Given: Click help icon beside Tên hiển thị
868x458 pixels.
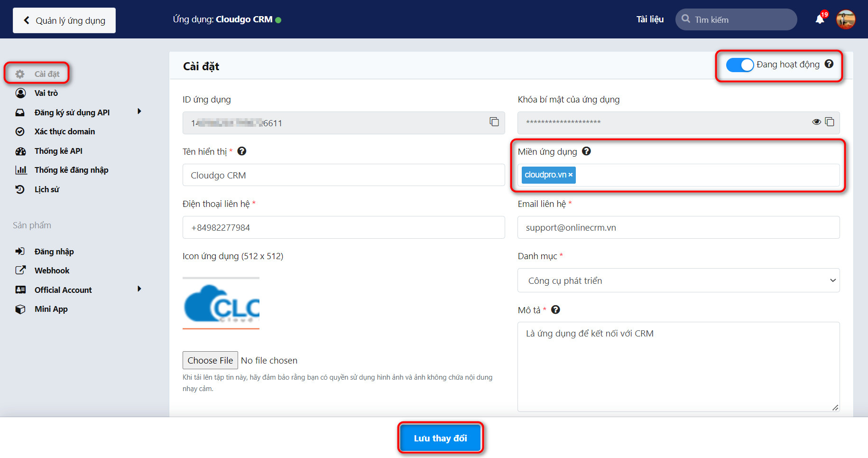Looking at the screenshot, I should click(242, 151).
